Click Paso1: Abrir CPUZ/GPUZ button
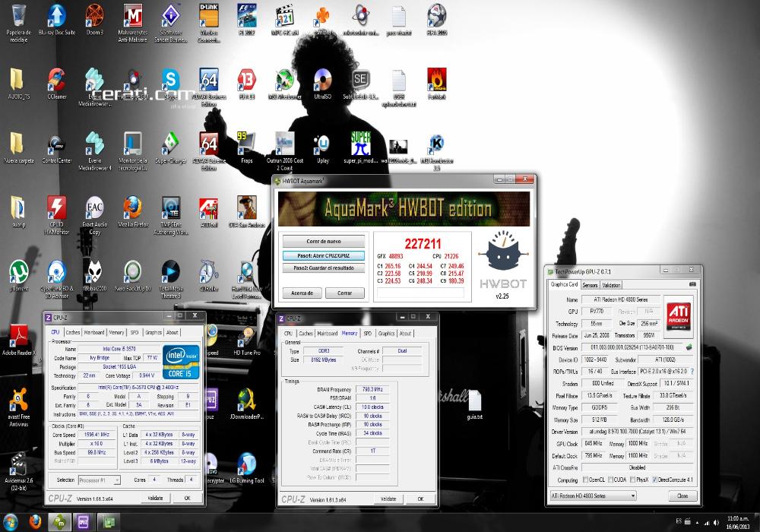 pos(324,255)
